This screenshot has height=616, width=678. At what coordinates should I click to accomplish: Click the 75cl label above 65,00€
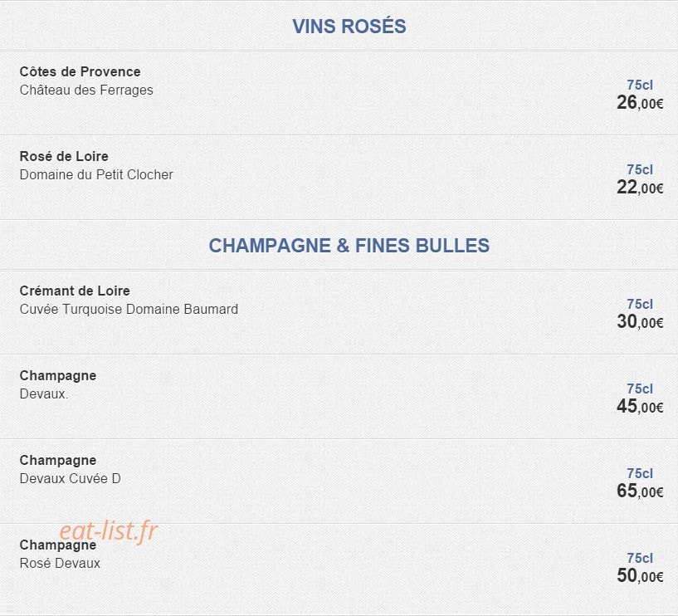point(640,474)
